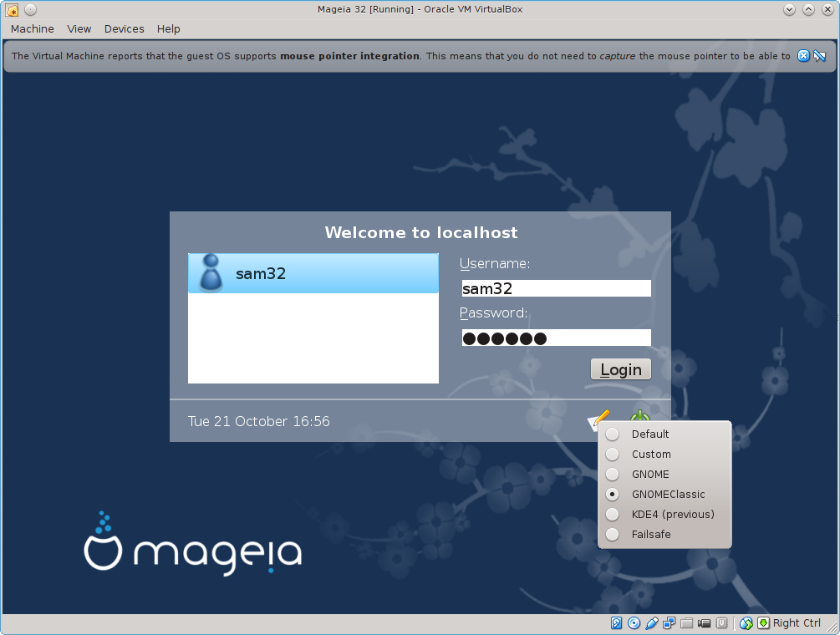The height and width of the screenshot is (635, 840).
Task: Click the Username input field
Action: (x=556, y=288)
